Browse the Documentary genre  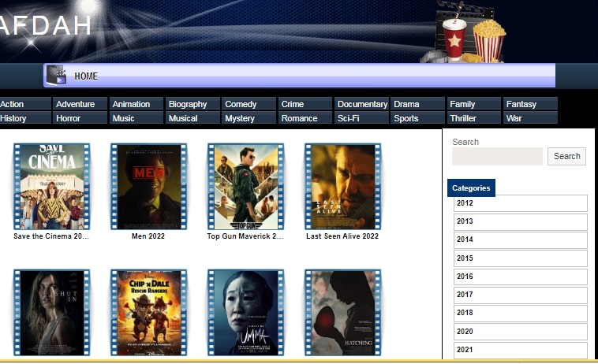pyautogui.click(x=361, y=104)
